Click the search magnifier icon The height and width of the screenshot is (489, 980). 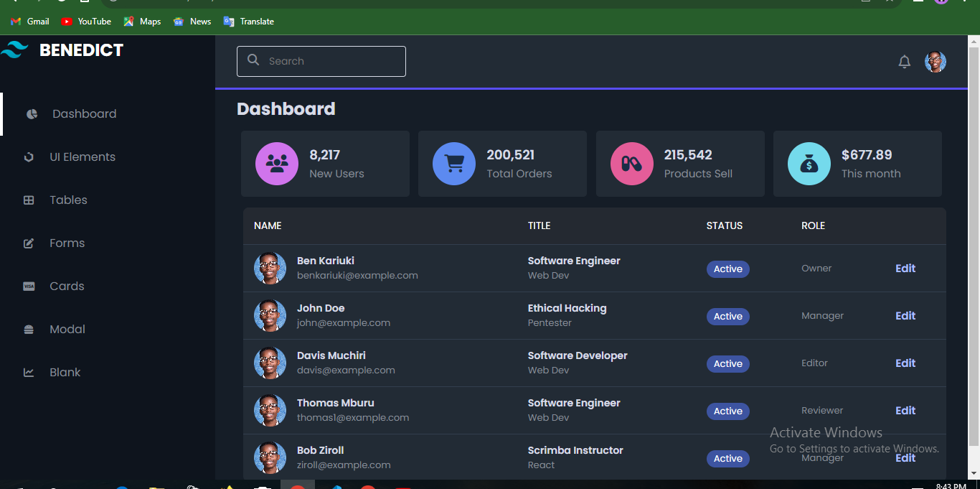(253, 60)
